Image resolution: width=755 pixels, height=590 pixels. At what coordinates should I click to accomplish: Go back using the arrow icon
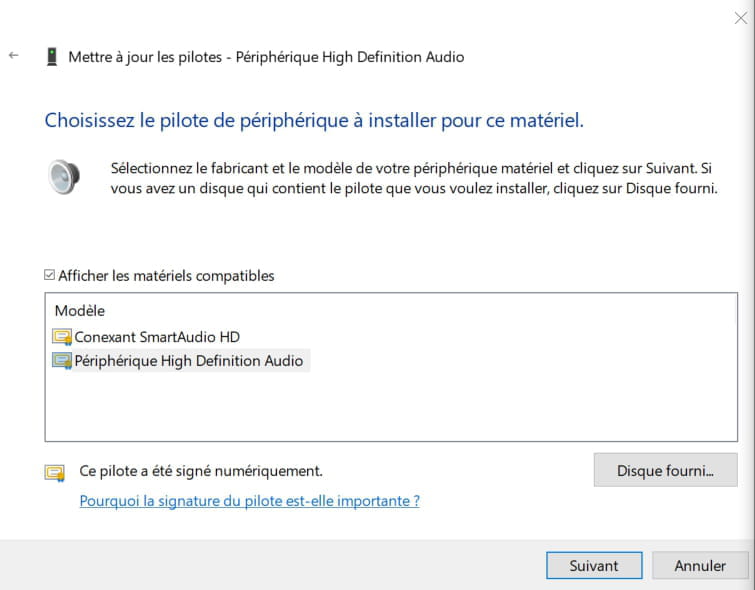13,55
